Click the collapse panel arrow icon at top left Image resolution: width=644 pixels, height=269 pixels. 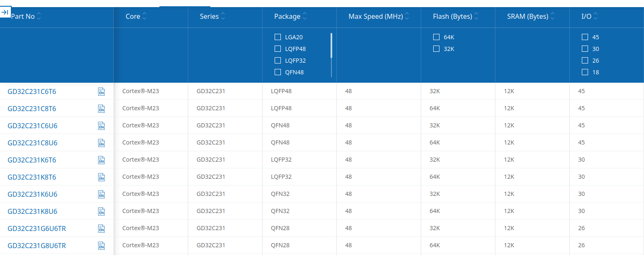coord(5,12)
